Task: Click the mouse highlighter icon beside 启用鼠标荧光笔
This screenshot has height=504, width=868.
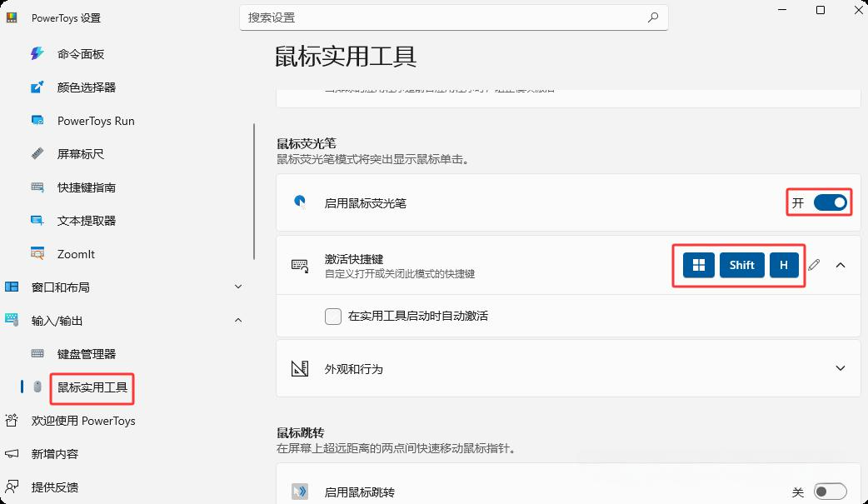Action: pos(300,202)
